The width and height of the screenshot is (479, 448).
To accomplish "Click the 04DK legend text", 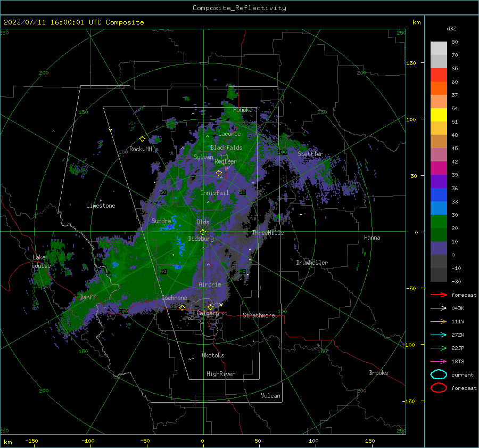I will (458, 308).
